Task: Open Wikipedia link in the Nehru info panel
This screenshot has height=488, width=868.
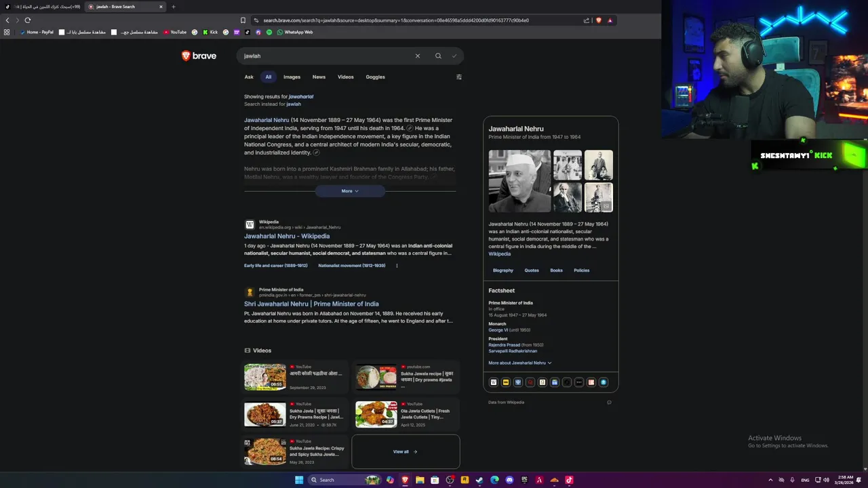Action: click(500, 254)
